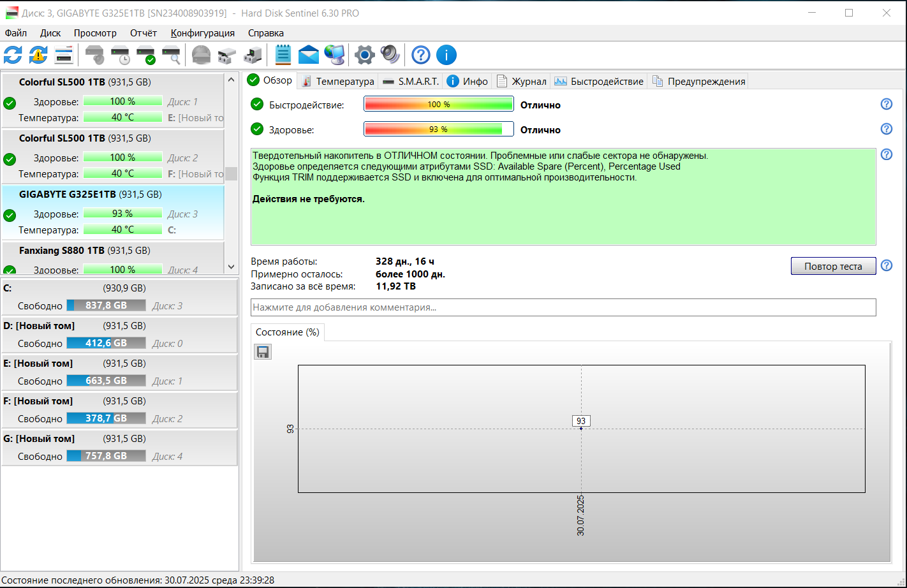Click the более 1000 дн. remaining value
Image resolution: width=907 pixels, height=588 pixels.
click(x=411, y=274)
